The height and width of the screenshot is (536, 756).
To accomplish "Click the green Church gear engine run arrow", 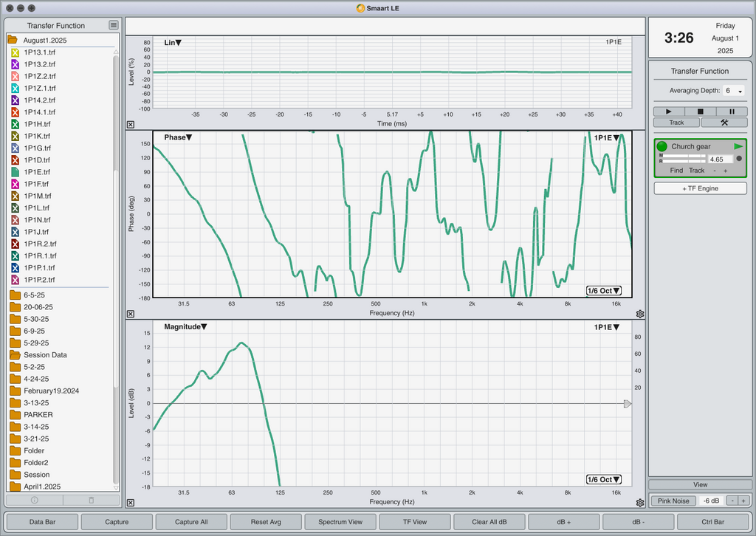I will point(738,146).
